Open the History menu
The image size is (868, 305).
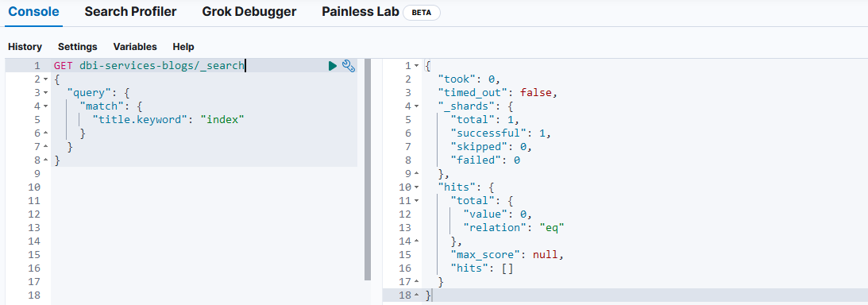25,47
